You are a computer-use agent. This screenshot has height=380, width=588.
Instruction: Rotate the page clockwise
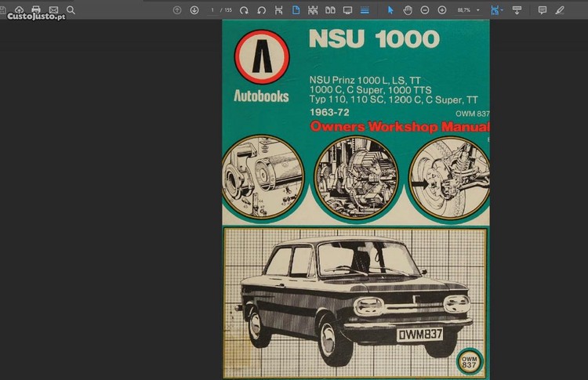pos(244,10)
